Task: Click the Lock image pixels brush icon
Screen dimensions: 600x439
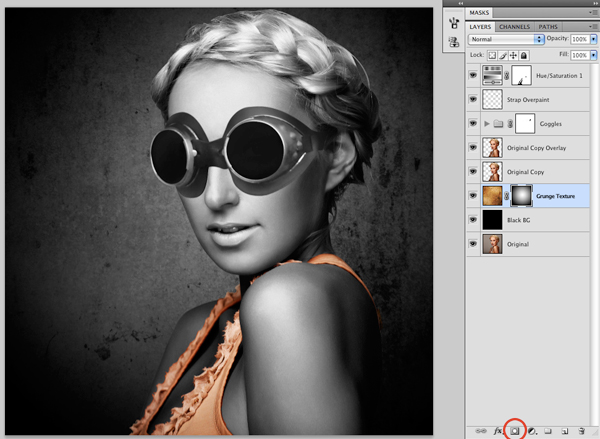Action: [x=503, y=55]
